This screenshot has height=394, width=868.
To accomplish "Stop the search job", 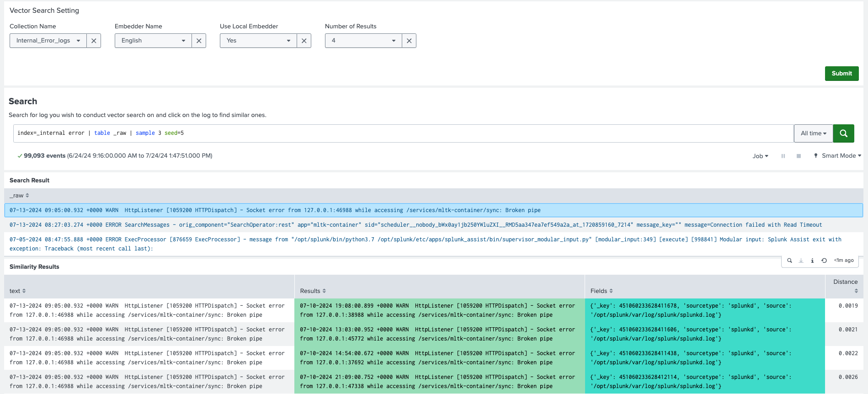I will tap(799, 156).
